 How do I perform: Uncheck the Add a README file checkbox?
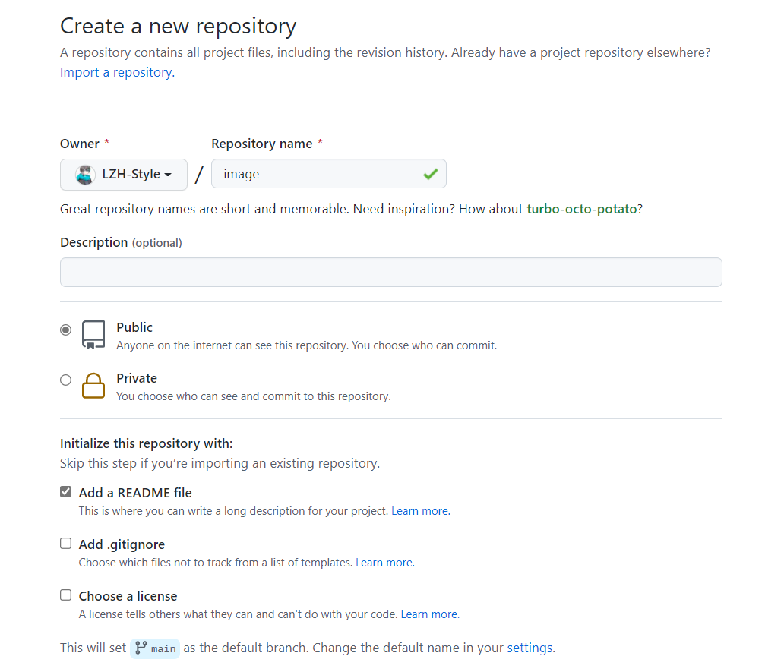(66, 492)
